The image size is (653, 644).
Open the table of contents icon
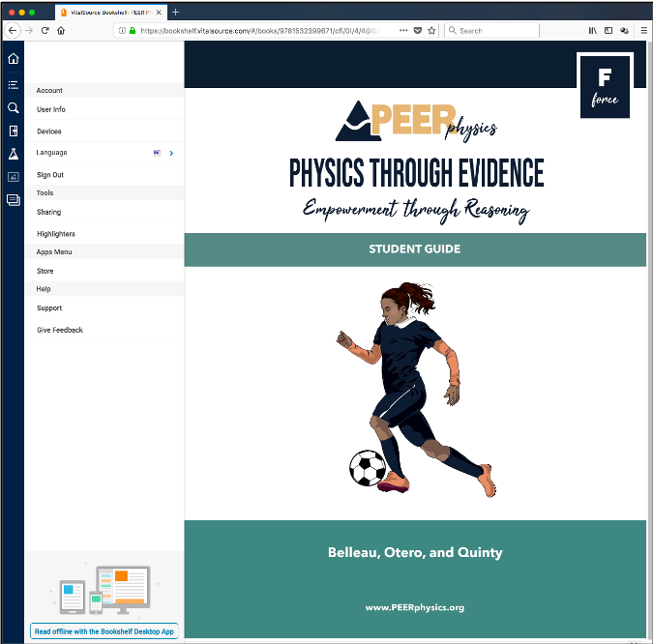click(x=13, y=84)
